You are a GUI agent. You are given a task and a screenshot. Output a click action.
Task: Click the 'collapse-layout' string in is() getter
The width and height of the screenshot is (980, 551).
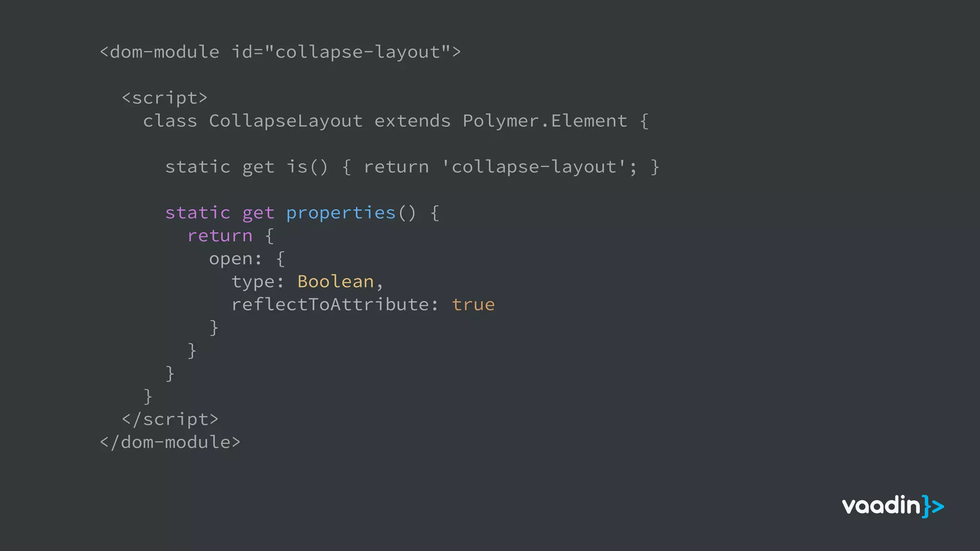click(534, 167)
